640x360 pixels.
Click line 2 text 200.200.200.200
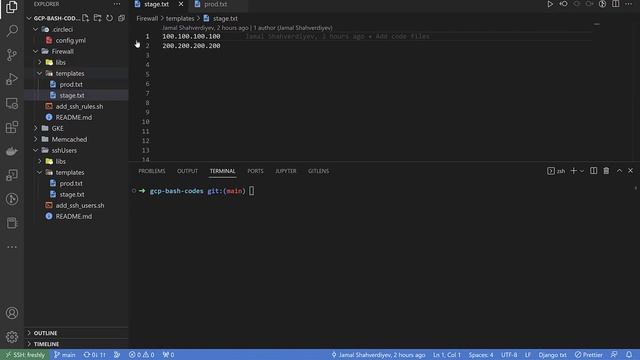[x=191, y=46]
